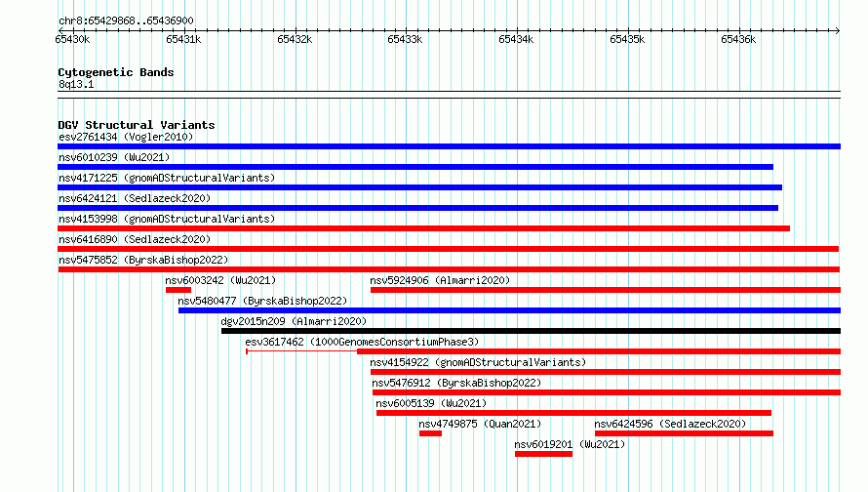
Task: Select the red bar under nsv4154922
Action: coord(606,372)
